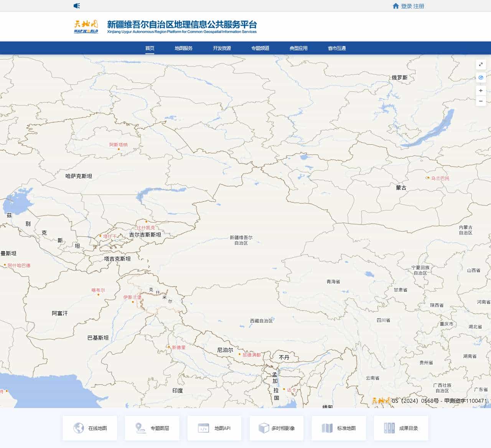This screenshot has width=491, height=448.
Task: Open the 多时相影像 cube card
Action: 276,428
